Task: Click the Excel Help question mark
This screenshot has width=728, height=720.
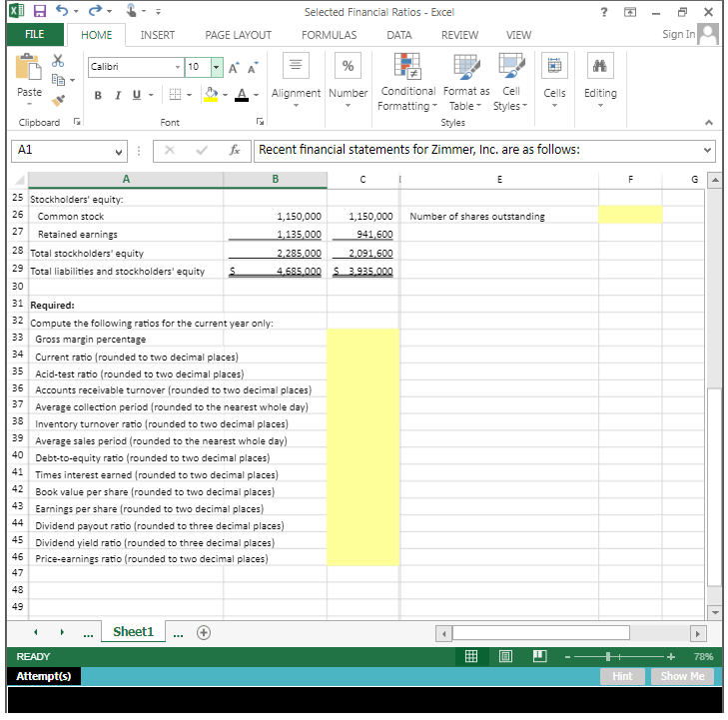Action: tap(604, 12)
